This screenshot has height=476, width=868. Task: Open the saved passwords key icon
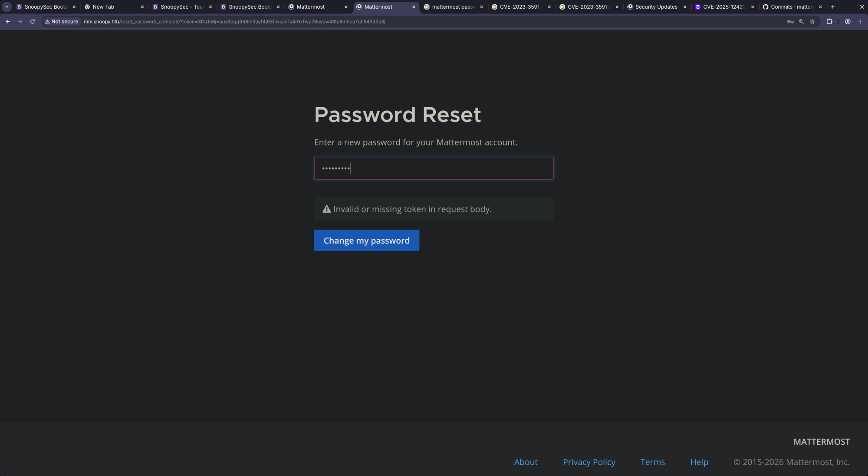790,21
